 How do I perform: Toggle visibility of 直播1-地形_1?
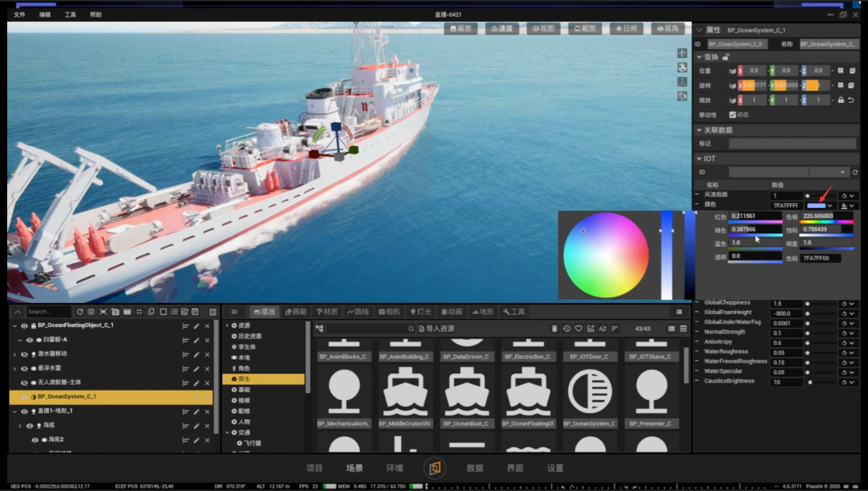[x=24, y=411]
